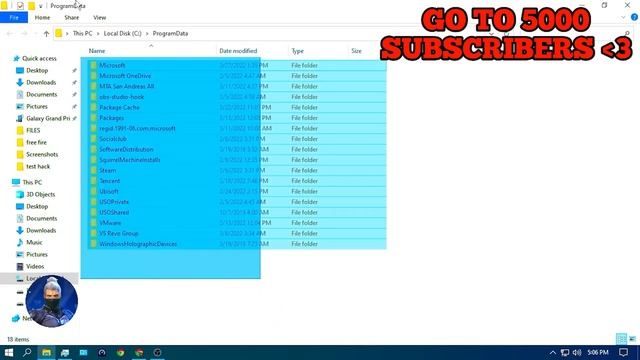This screenshot has width=640, height=360.
Task: Click the taskbar Search magnifier icon
Action: 27,352
